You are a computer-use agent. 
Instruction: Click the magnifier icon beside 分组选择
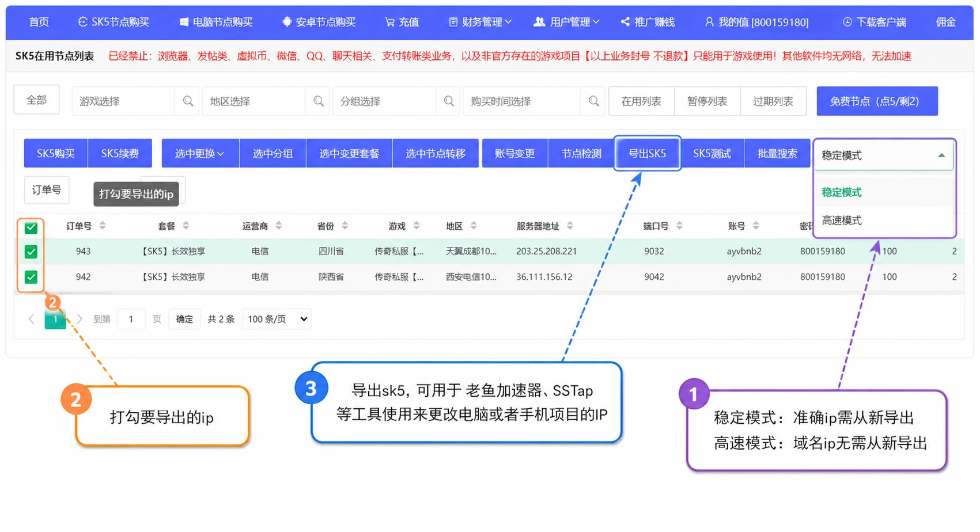[449, 101]
